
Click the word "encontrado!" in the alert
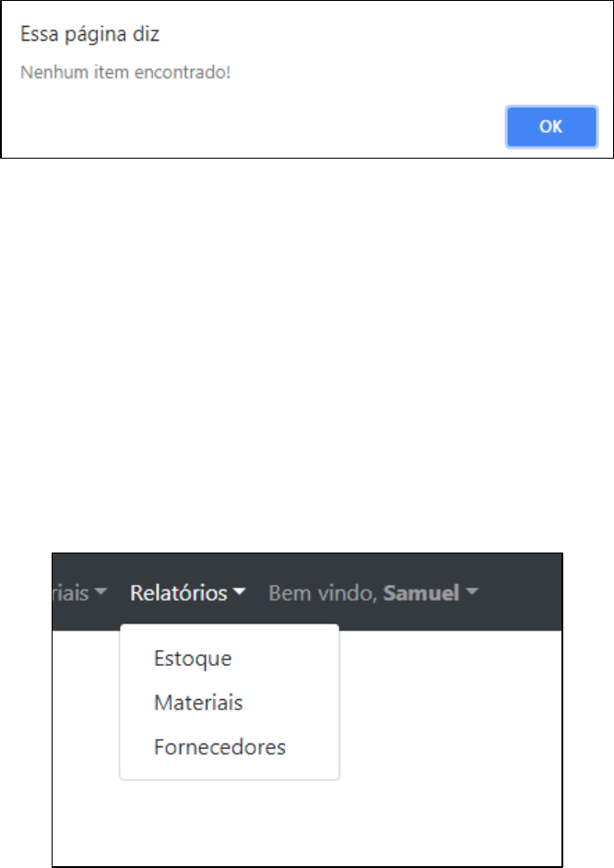pyautogui.click(x=193, y=71)
